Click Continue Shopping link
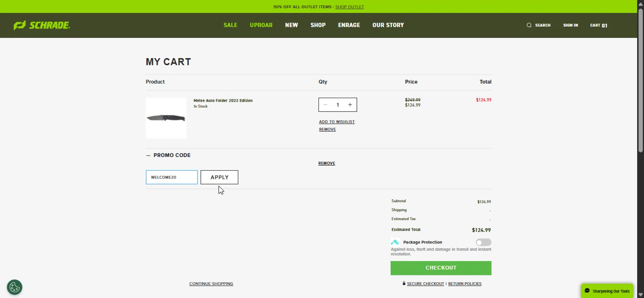The height and width of the screenshot is (298, 644). (211, 284)
